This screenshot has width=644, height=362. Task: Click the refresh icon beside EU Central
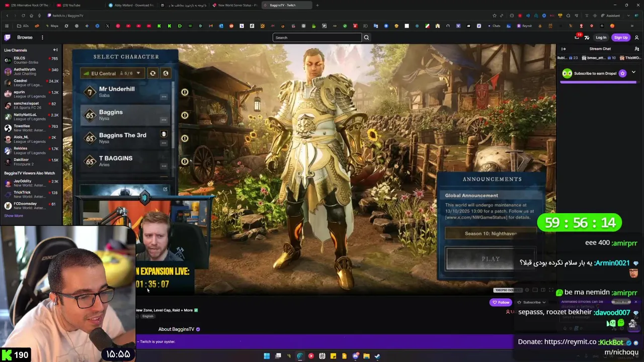tap(153, 73)
